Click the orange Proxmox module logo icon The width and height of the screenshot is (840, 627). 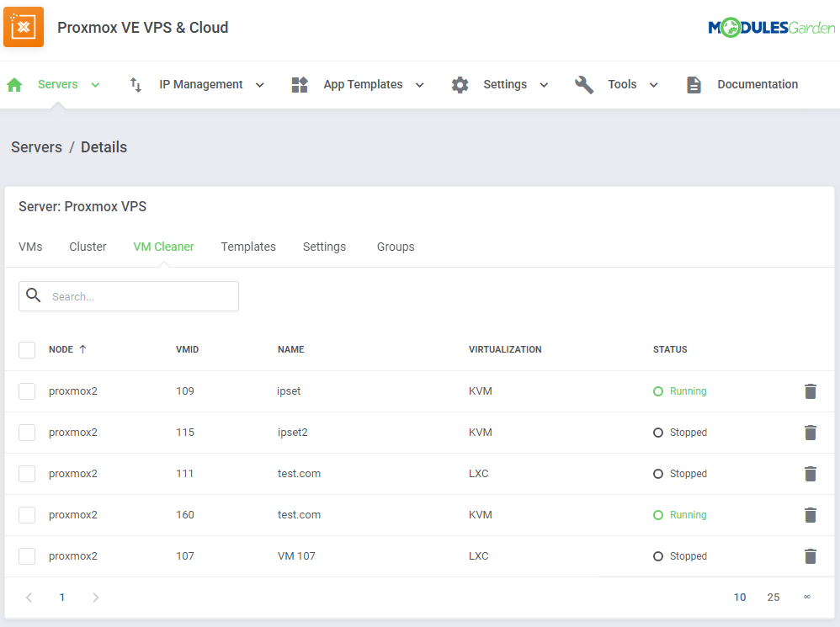tap(24, 27)
